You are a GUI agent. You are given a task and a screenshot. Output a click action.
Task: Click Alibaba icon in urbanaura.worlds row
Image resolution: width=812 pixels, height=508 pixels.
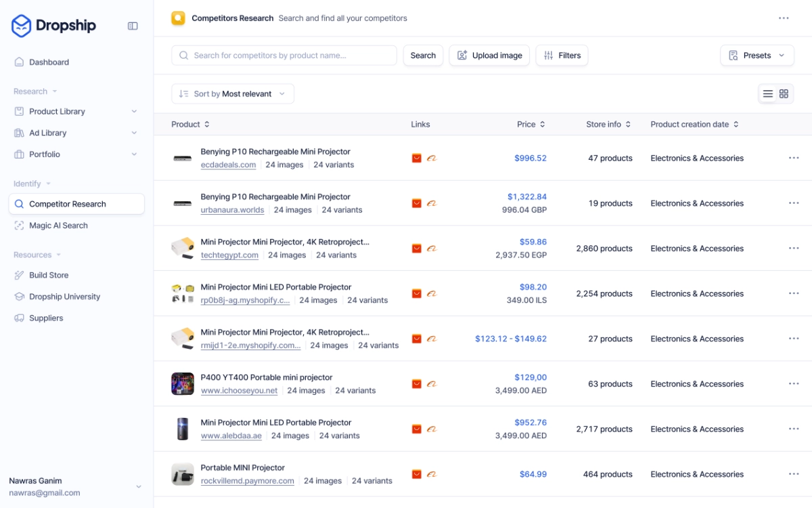click(x=432, y=203)
